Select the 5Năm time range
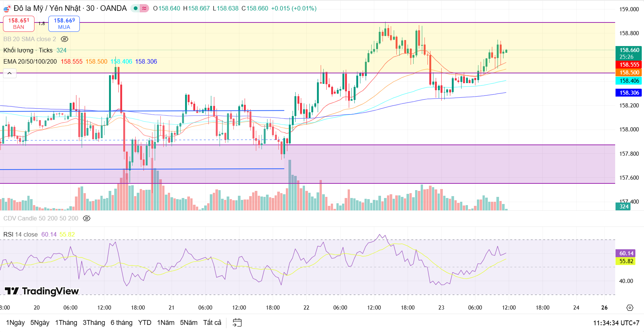 click(188, 323)
